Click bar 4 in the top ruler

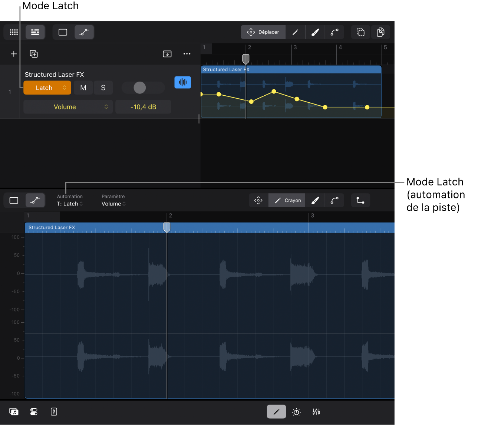340,47
